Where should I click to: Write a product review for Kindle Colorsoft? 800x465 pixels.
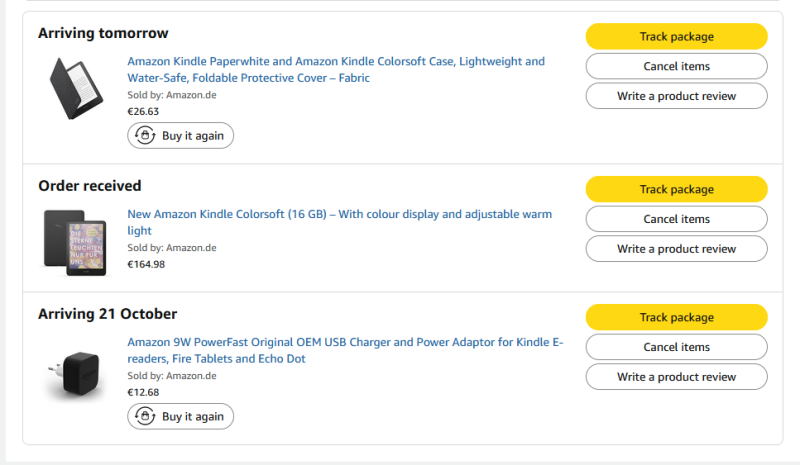(676, 249)
